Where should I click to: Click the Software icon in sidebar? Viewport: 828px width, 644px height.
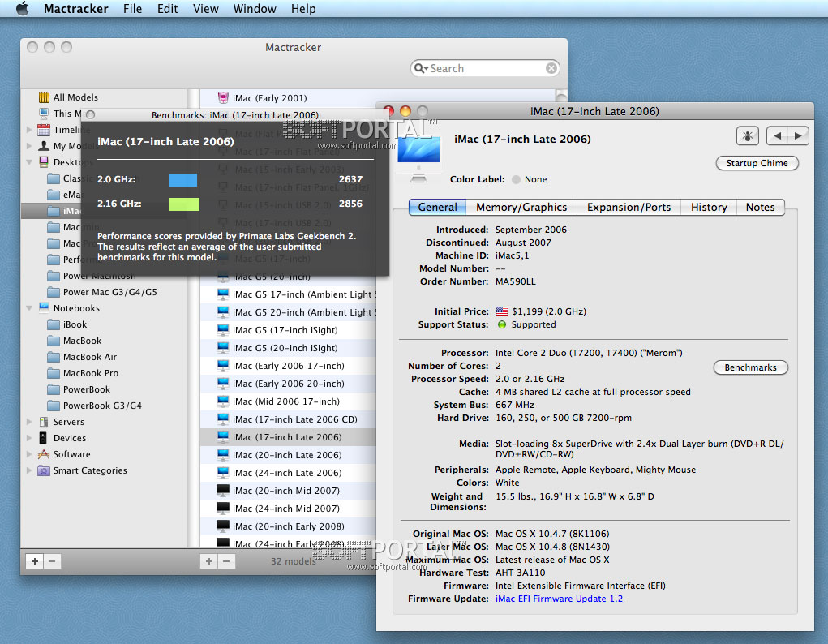(44, 454)
